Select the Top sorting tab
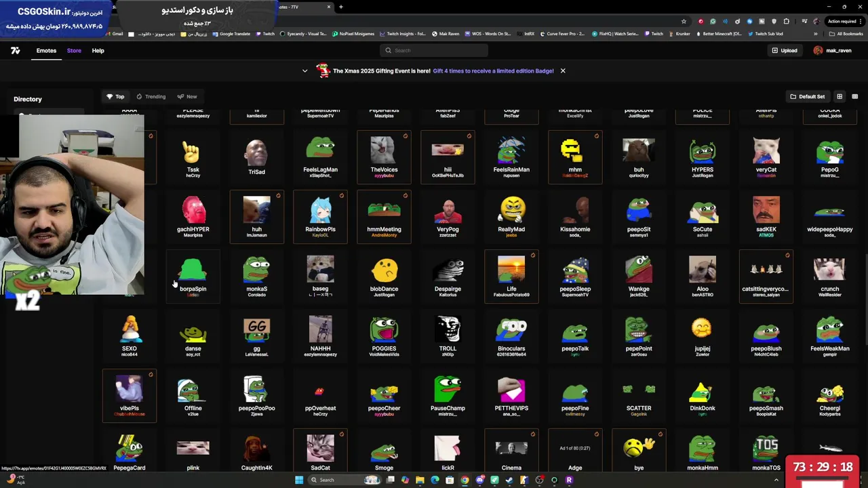Viewport: 868px width, 488px height. pos(115,96)
